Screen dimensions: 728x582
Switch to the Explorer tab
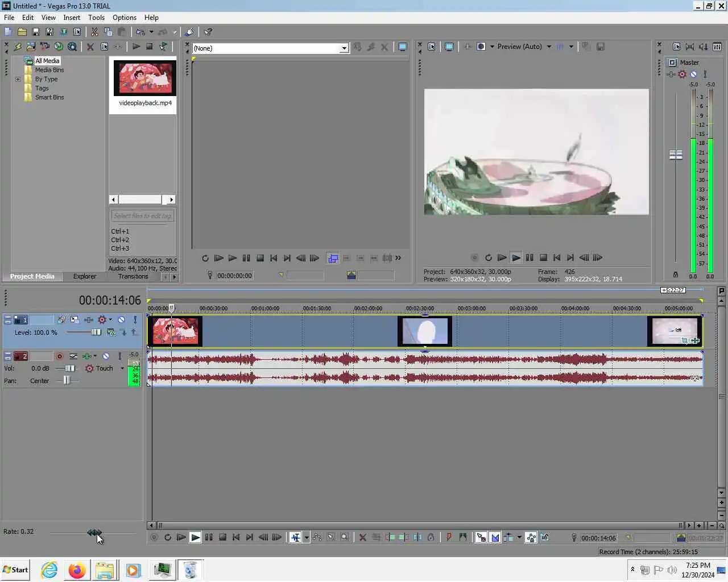point(84,276)
